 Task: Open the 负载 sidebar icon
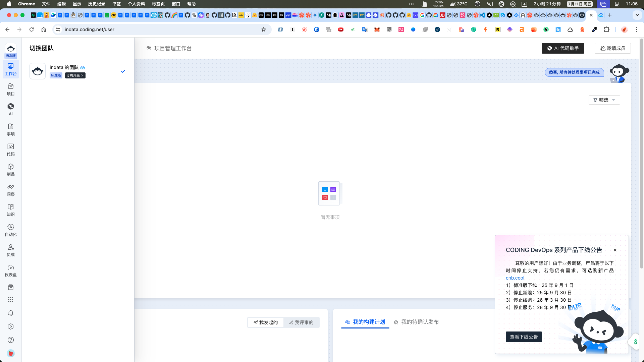pyautogui.click(x=11, y=250)
